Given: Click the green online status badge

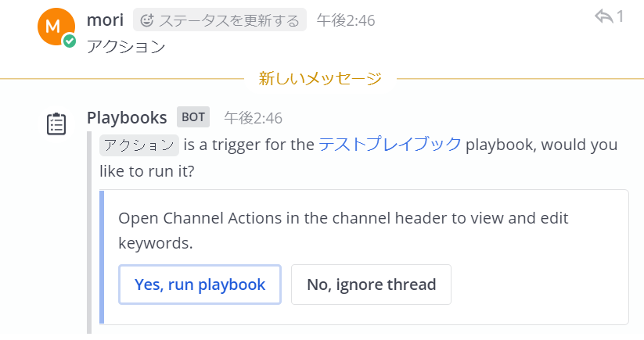Looking at the screenshot, I should click(x=70, y=41).
